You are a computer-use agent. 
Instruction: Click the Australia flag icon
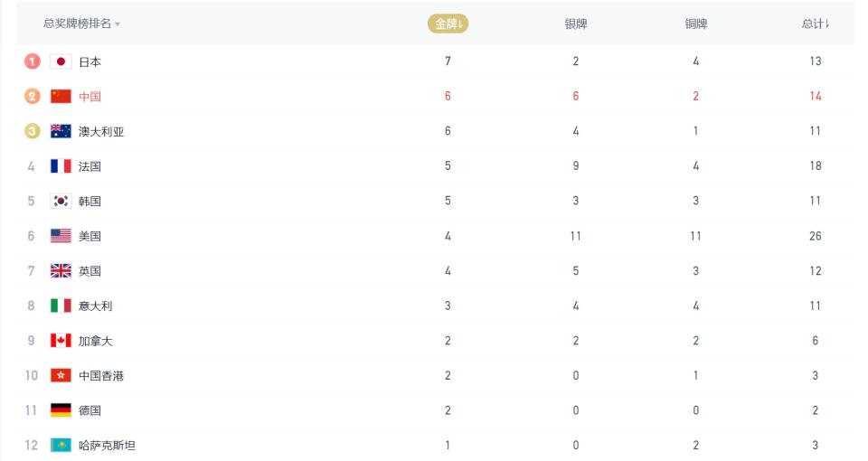pyautogui.click(x=61, y=131)
